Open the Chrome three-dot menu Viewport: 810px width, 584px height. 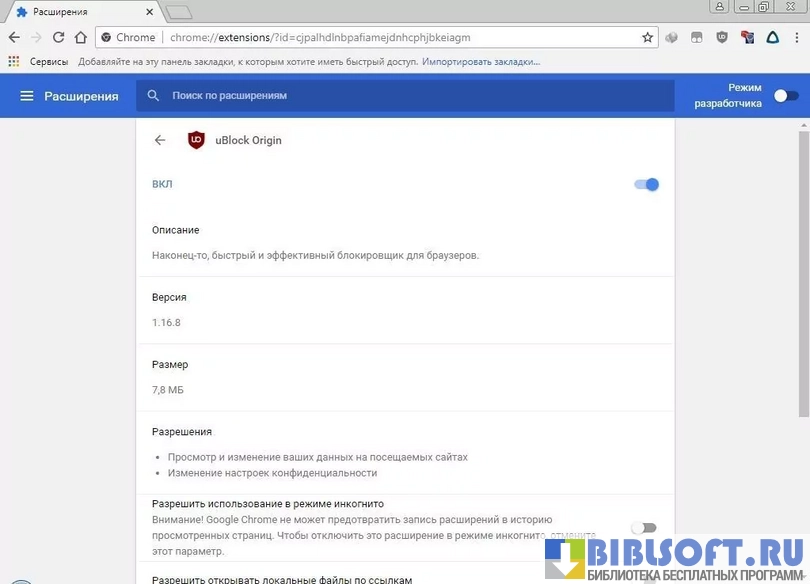(x=796, y=37)
